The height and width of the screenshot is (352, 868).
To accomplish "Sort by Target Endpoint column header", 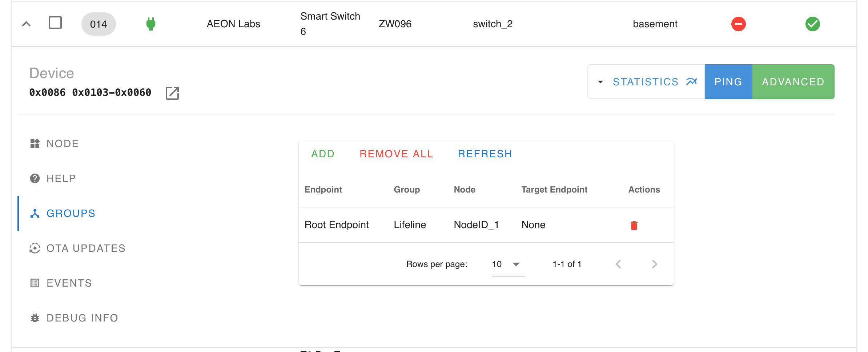I will click(x=554, y=190).
